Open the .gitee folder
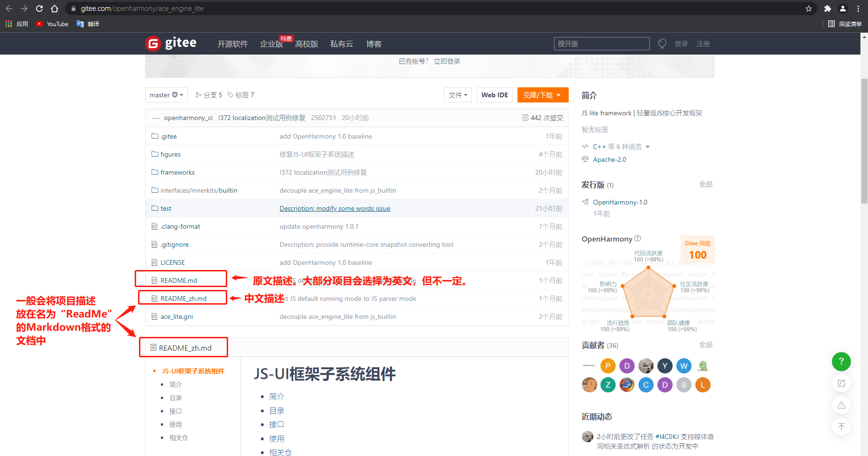 [x=168, y=136]
